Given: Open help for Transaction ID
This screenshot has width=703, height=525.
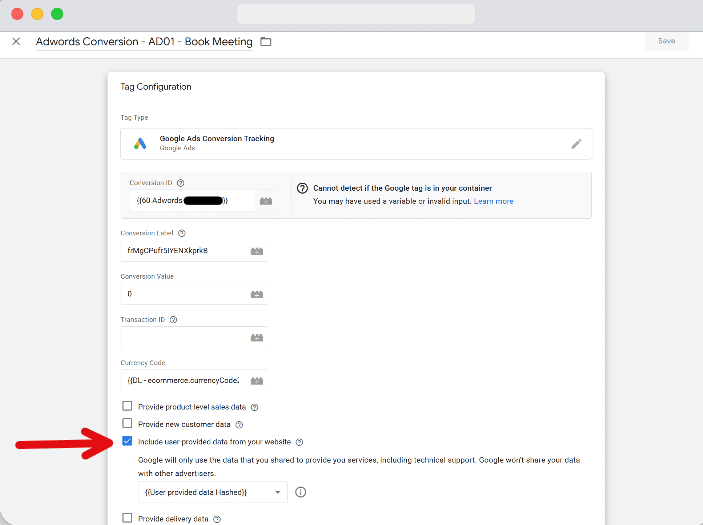Looking at the screenshot, I should click(x=174, y=320).
